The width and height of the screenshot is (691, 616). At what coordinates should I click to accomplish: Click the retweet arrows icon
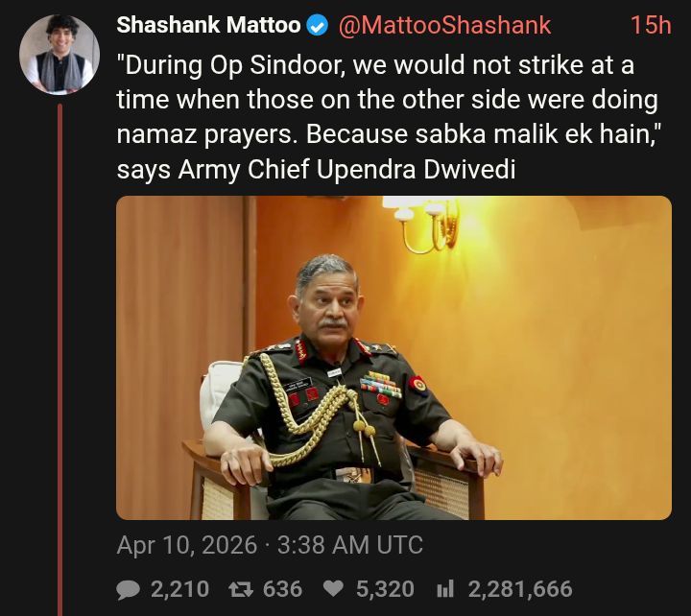click(241, 589)
